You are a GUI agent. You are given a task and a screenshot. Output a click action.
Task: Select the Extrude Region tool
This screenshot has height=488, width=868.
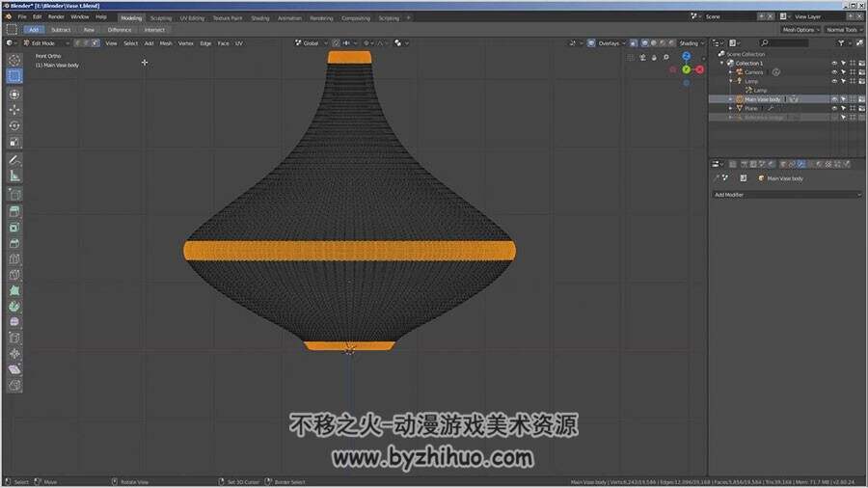click(14, 211)
